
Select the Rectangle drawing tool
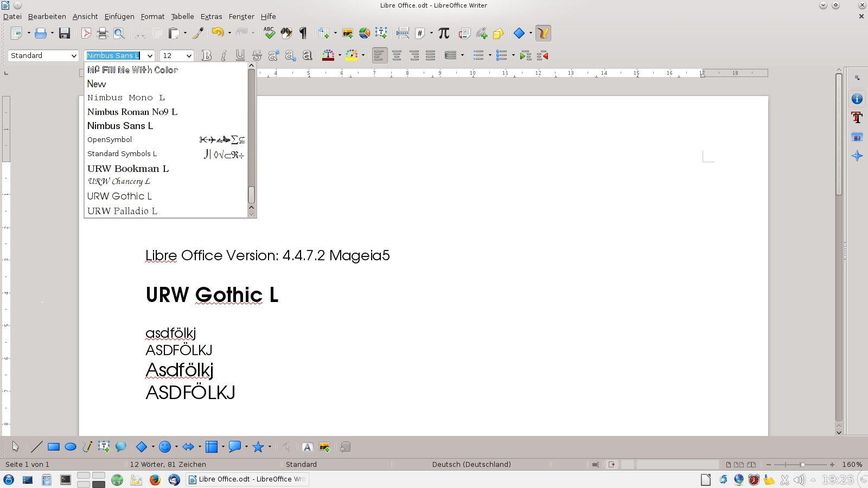coord(53,447)
